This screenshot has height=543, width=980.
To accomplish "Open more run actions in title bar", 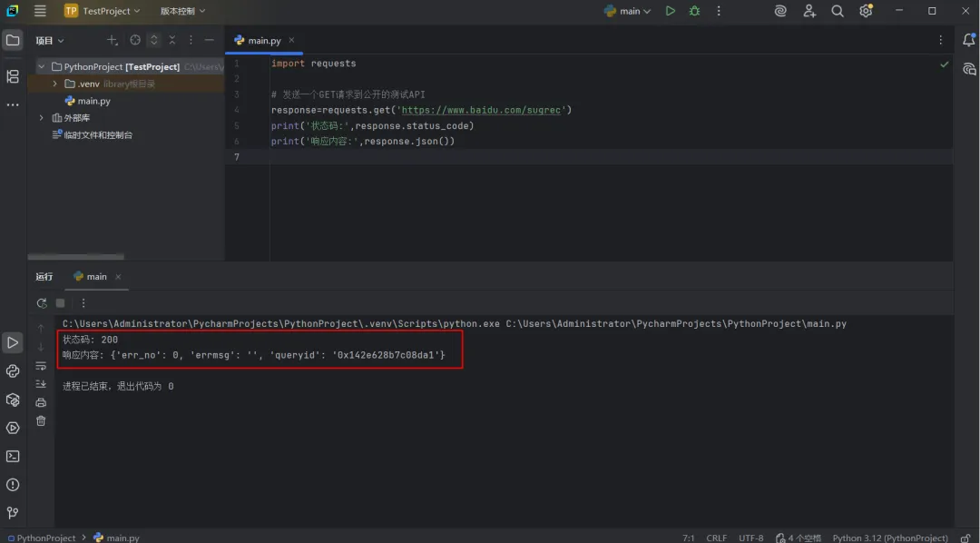I will click(719, 11).
